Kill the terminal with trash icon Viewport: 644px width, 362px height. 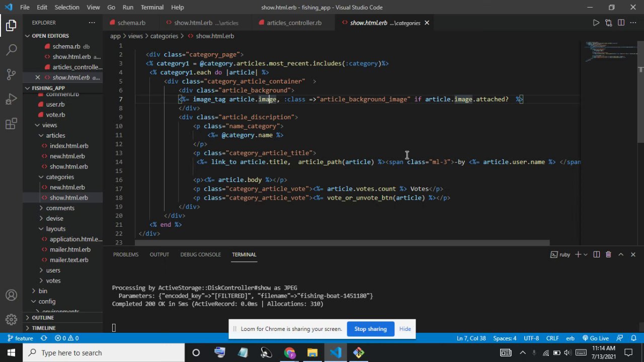pyautogui.click(x=608, y=255)
